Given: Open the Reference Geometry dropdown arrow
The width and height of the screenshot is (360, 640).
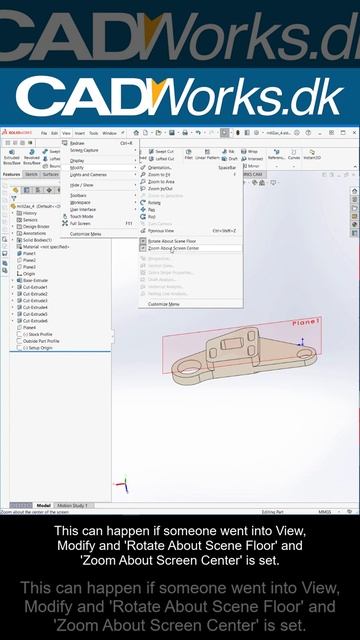Looking at the screenshot, I should [276, 167].
